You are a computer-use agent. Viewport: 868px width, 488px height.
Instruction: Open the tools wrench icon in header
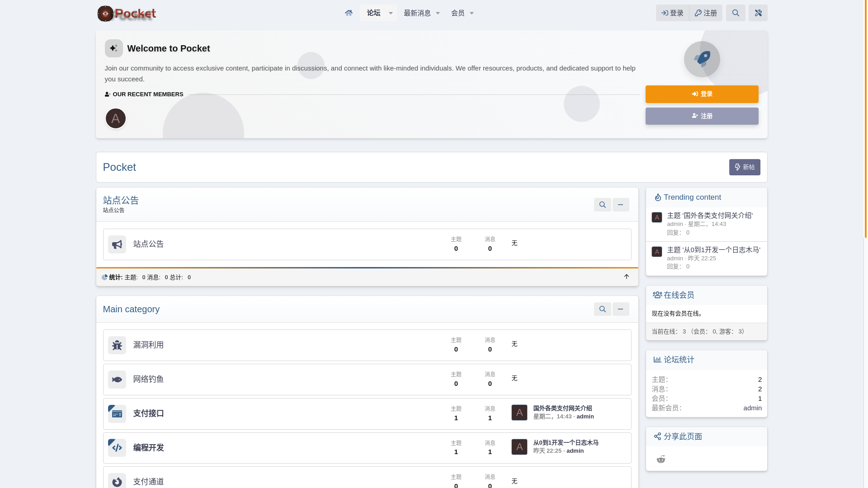coord(758,13)
